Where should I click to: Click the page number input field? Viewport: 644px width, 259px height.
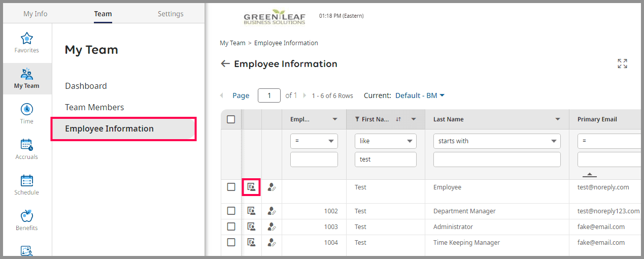(x=269, y=95)
